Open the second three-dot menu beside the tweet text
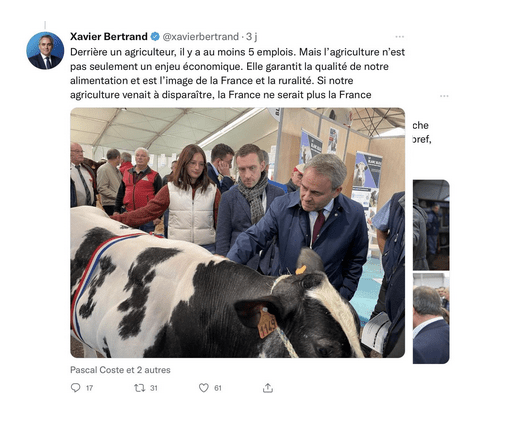This screenshot has width=511, height=423. point(444,96)
